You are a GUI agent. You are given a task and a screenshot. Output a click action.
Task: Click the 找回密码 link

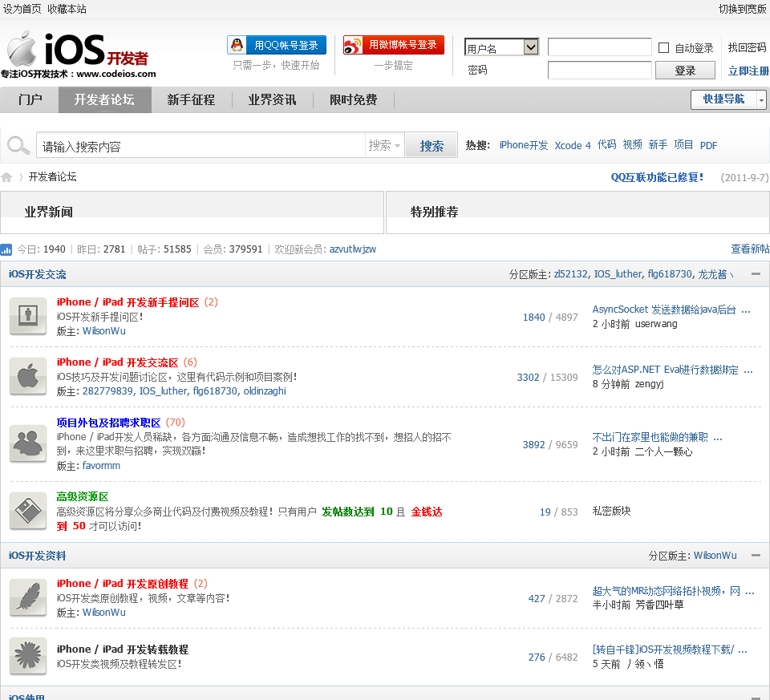click(747, 47)
